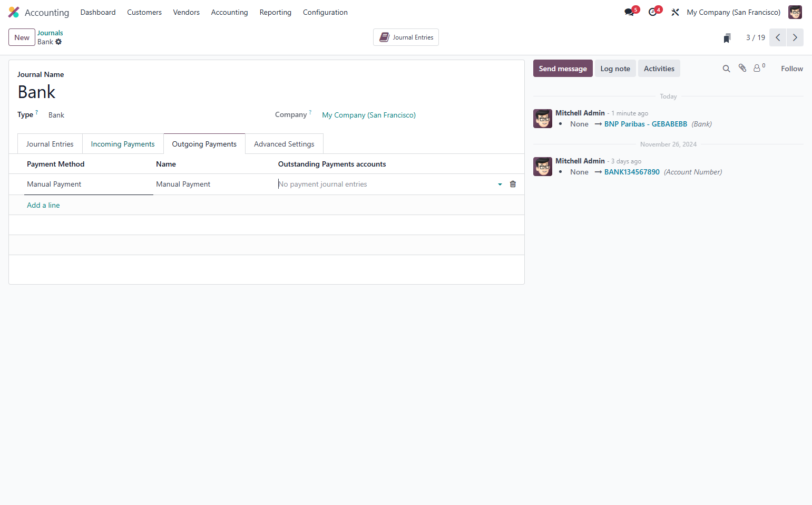
Task: Open the activities clock icon
Action: [x=653, y=12]
